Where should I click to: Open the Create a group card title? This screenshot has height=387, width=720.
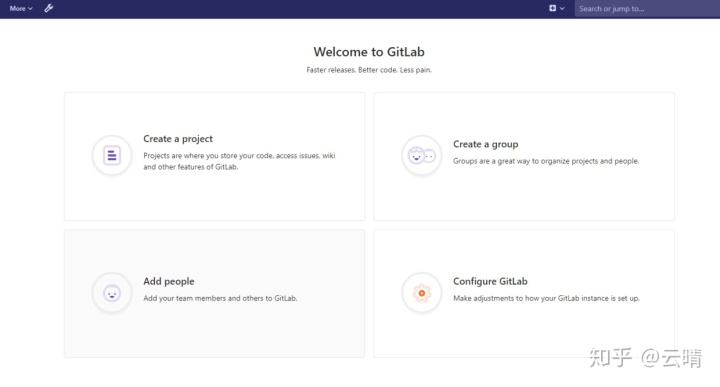pos(486,144)
